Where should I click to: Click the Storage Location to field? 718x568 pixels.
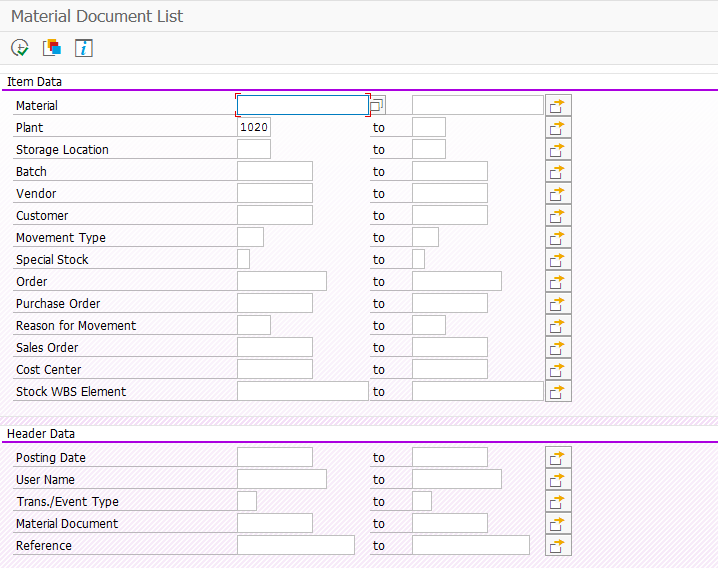tap(429, 149)
